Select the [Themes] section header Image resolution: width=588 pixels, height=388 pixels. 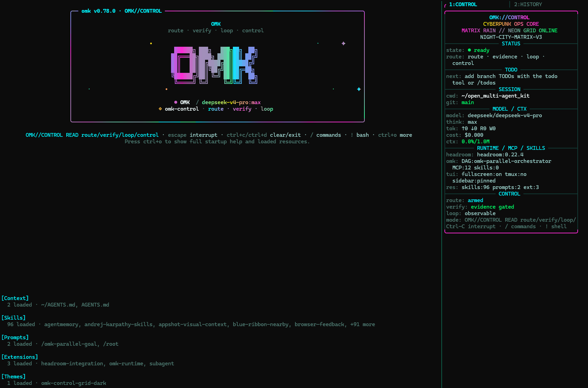coord(13,377)
